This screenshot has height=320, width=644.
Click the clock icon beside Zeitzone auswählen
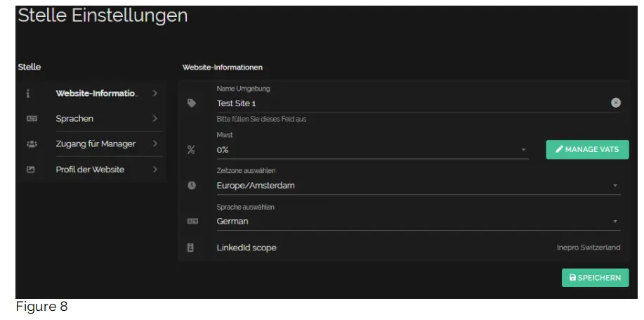(x=192, y=186)
